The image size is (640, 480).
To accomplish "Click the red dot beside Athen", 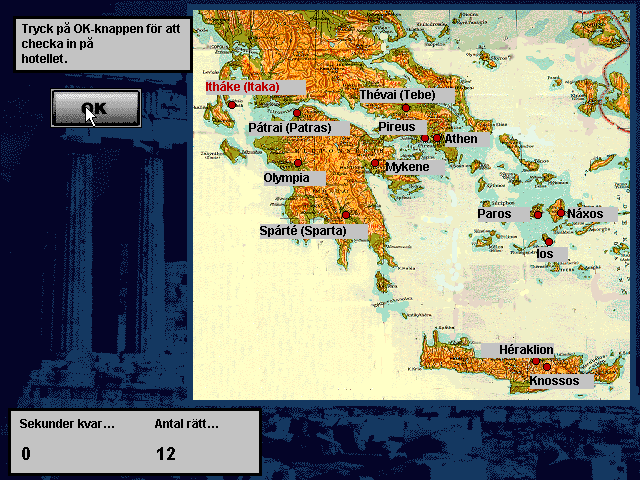I will [x=437, y=138].
